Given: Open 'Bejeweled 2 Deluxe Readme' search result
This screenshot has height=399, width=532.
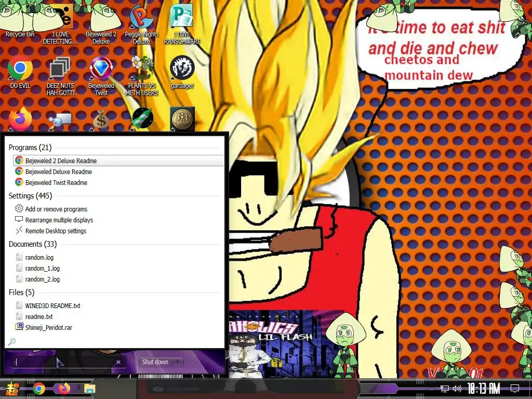Looking at the screenshot, I should (x=118, y=161).
